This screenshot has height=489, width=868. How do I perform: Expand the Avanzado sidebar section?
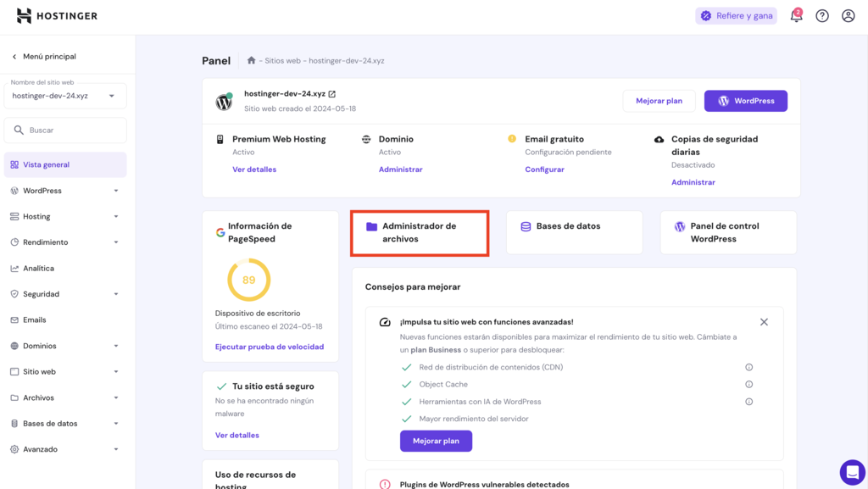[44, 449]
